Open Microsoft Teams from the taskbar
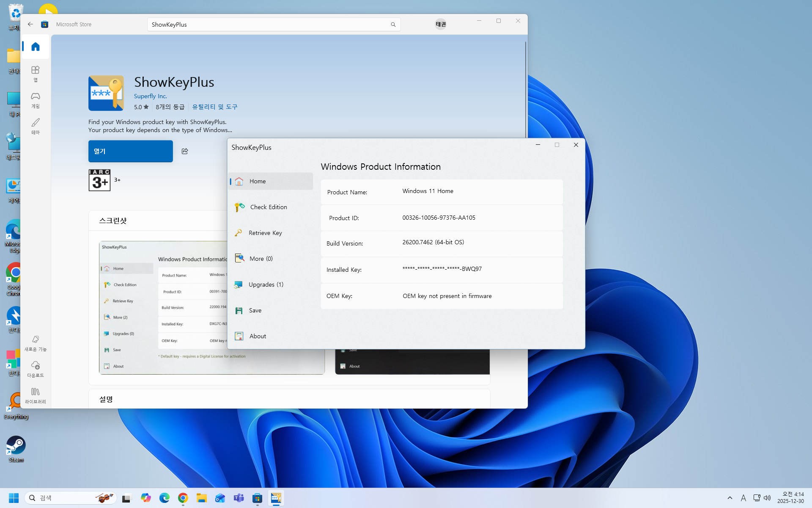812x508 pixels. point(239,498)
